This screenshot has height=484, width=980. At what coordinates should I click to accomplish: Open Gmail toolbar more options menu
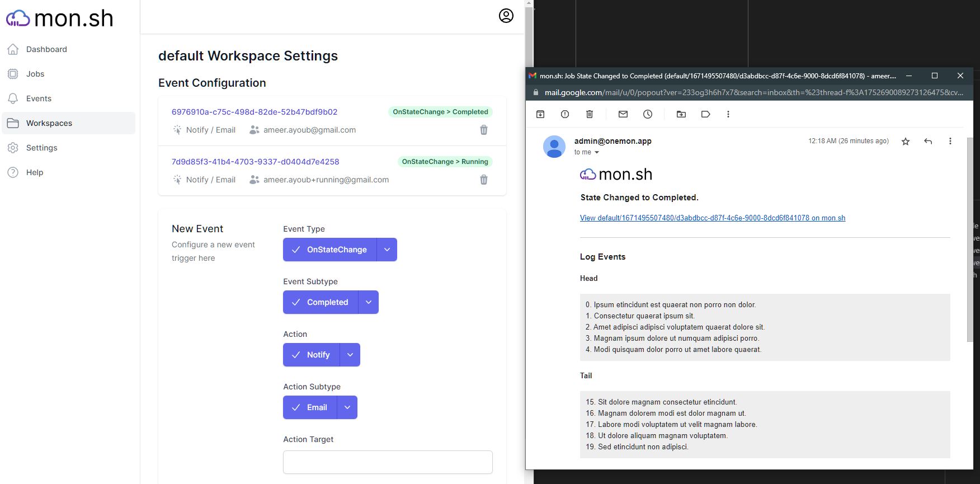tap(728, 114)
